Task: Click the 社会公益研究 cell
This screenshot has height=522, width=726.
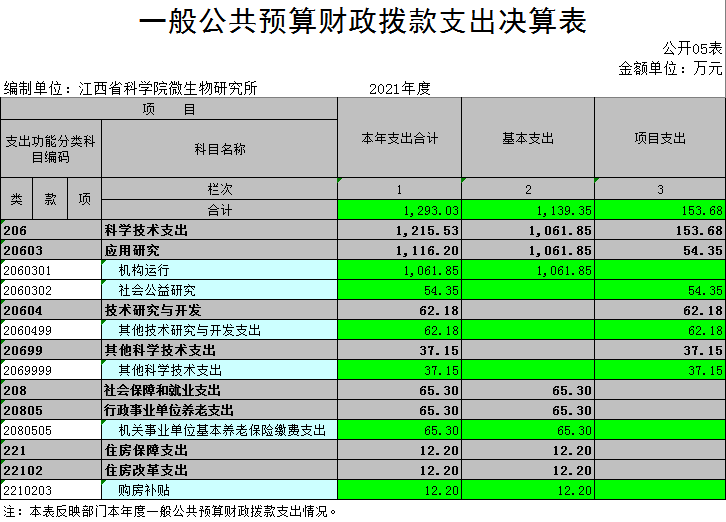Action: (x=219, y=290)
